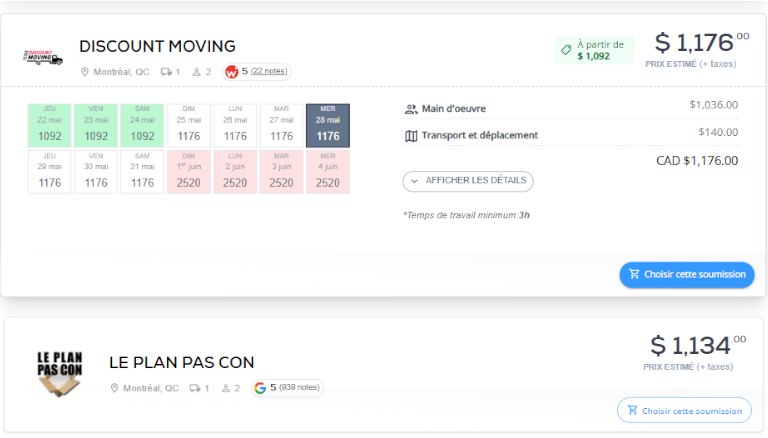Viewport: 768px width, 438px height.
Task: Click the Main d'oeuvre $1,036.00 amount
Action: [x=714, y=105]
